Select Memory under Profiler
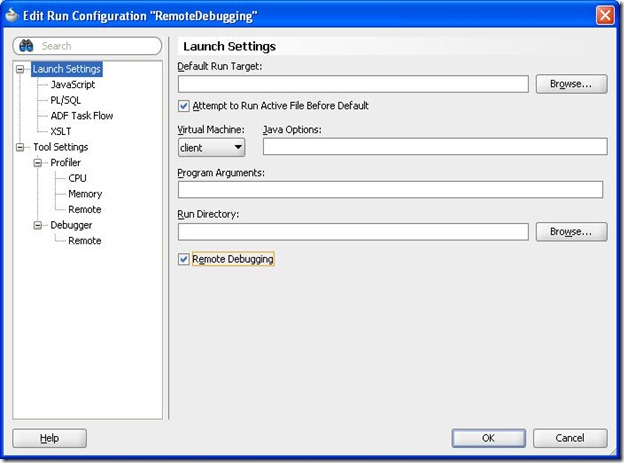Viewport: 624px width, 463px height. point(85,194)
